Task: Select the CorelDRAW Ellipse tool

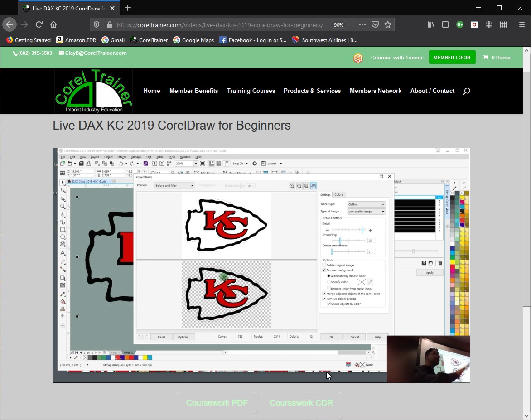Action: click(x=63, y=237)
